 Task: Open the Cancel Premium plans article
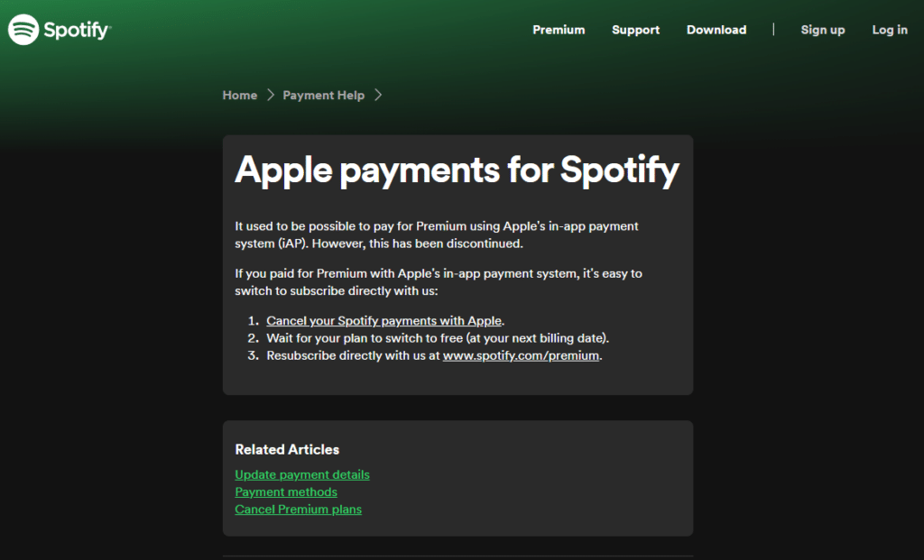point(298,510)
